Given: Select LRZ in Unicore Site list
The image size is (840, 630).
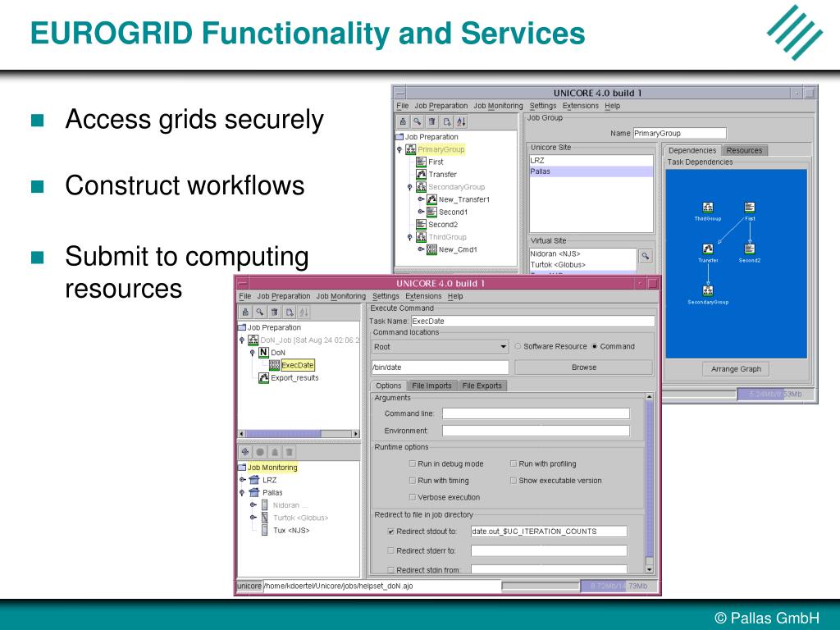Looking at the screenshot, I should 591,160.
